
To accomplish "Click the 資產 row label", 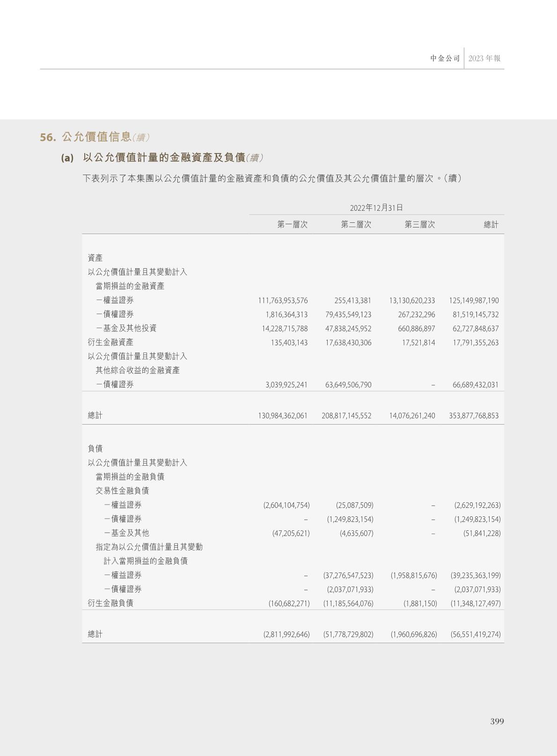I will pyautogui.click(x=95, y=258).
